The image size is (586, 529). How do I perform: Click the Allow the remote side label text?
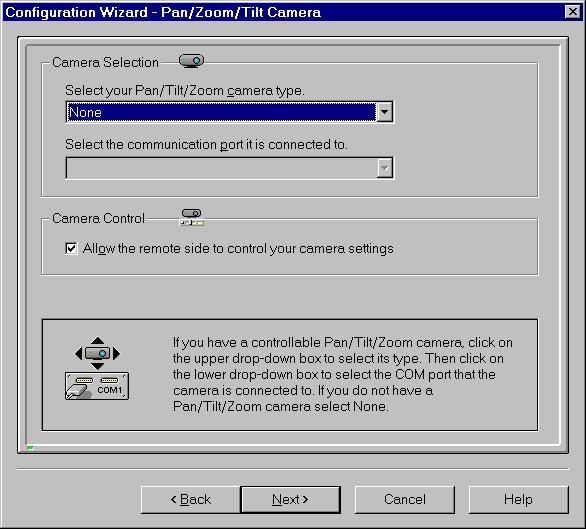pos(238,248)
